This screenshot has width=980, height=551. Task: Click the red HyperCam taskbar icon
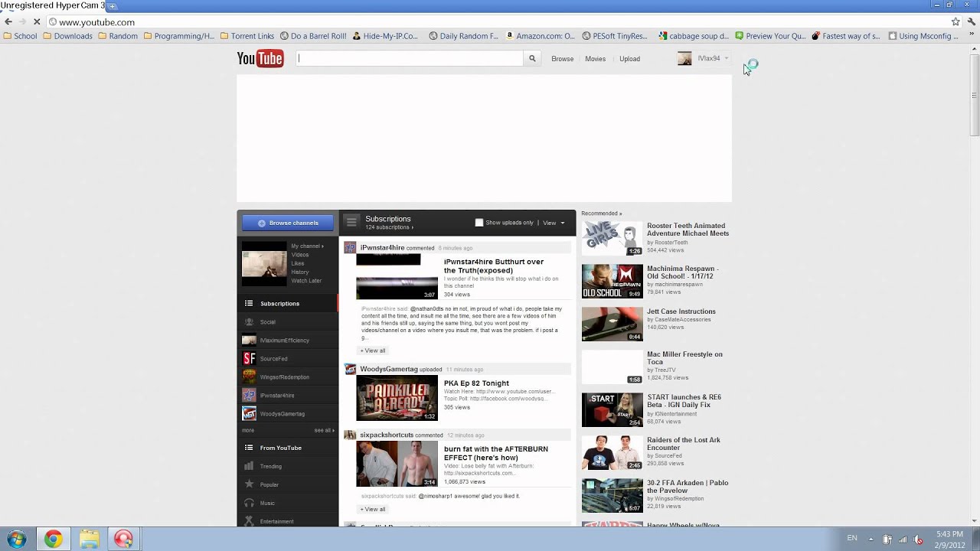coord(123,540)
